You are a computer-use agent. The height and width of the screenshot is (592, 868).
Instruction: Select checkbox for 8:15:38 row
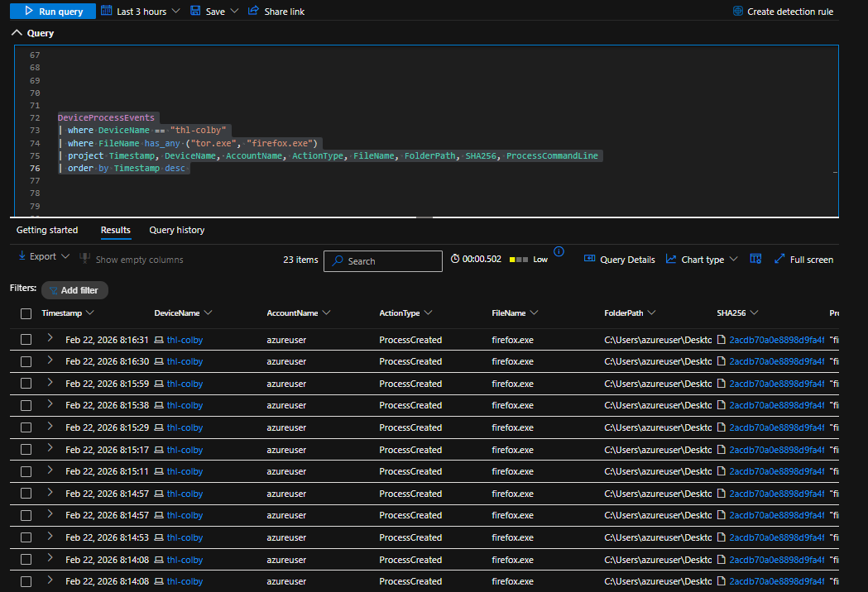coord(26,406)
